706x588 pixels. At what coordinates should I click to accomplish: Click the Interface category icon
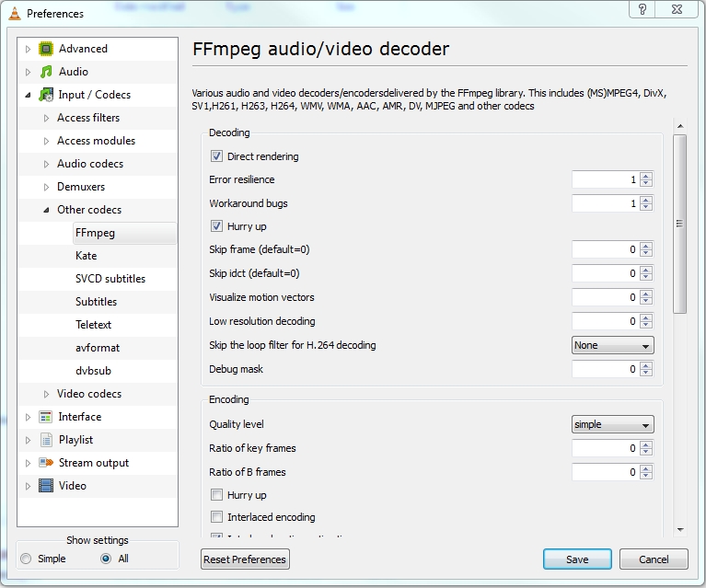(45, 417)
